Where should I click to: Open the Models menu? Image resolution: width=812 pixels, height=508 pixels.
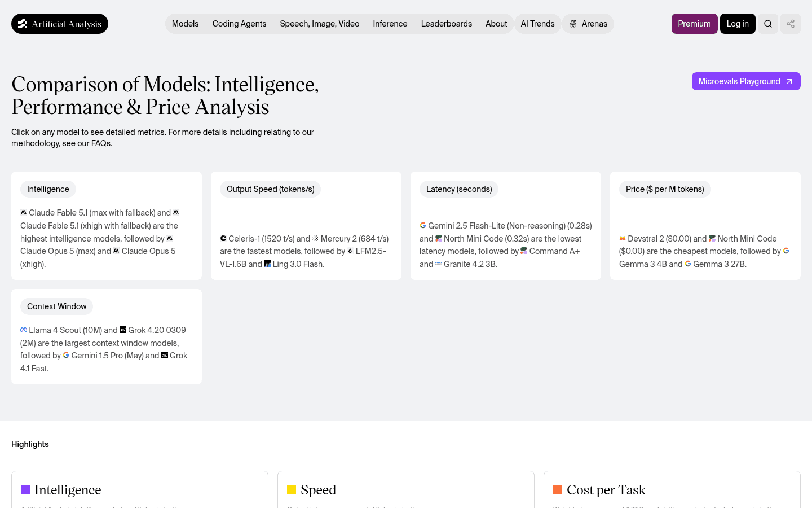(185, 24)
